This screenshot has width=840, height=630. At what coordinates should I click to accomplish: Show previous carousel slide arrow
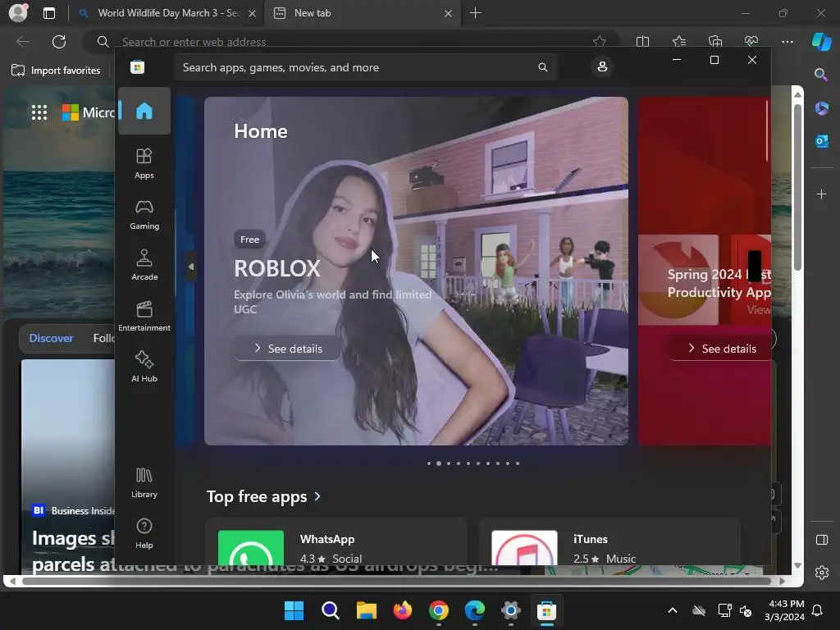click(x=190, y=267)
